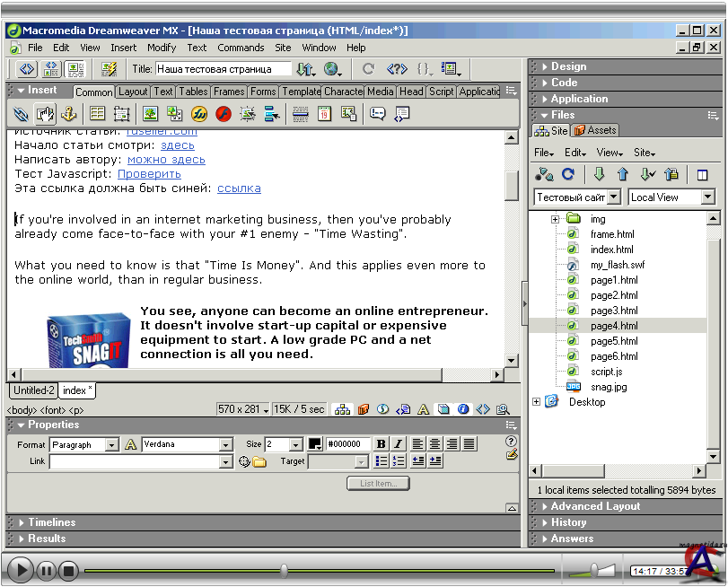Switch to Show Code view button

click(x=27, y=69)
